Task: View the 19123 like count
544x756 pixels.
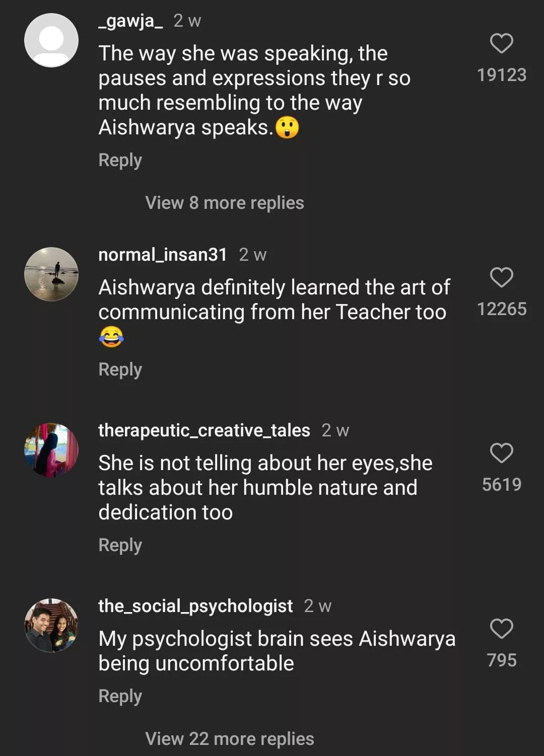Action: [501, 75]
